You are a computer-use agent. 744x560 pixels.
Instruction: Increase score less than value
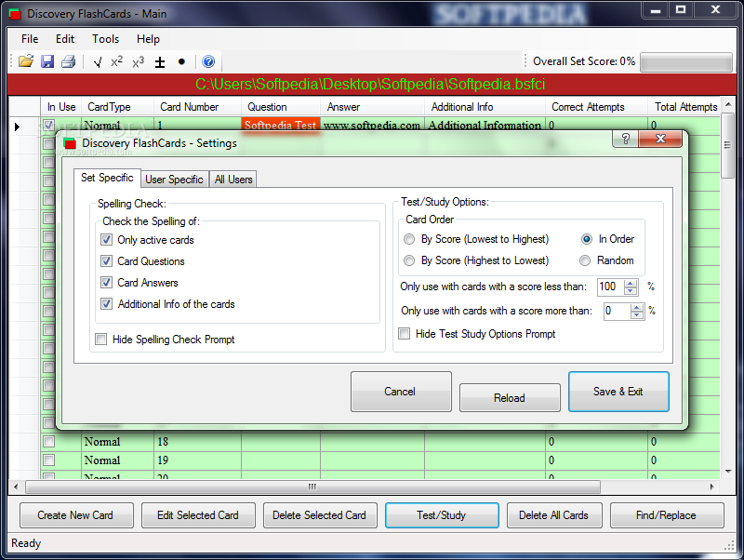pyautogui.click(x=631, y=284)
